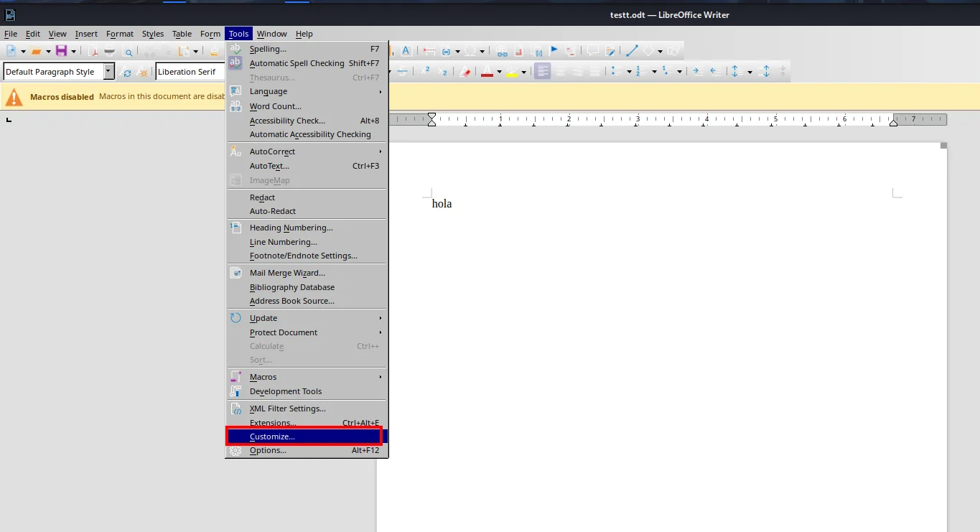Click the Insert Line drawing icon
Screen dimensions: 980x532
coord(632,51)
